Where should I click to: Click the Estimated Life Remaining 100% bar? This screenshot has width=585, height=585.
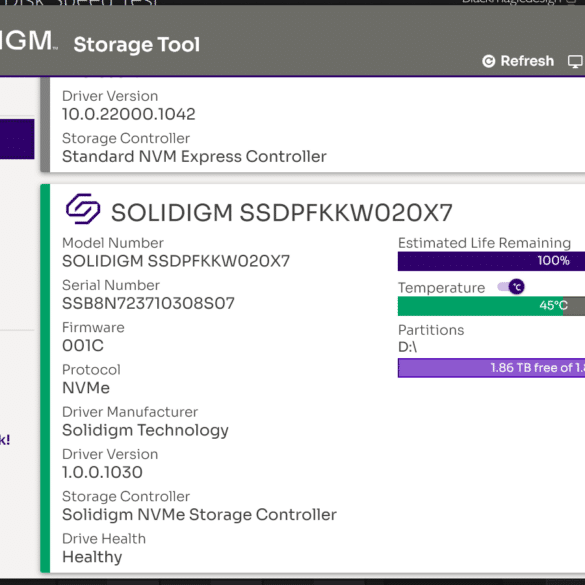(491, 261)
